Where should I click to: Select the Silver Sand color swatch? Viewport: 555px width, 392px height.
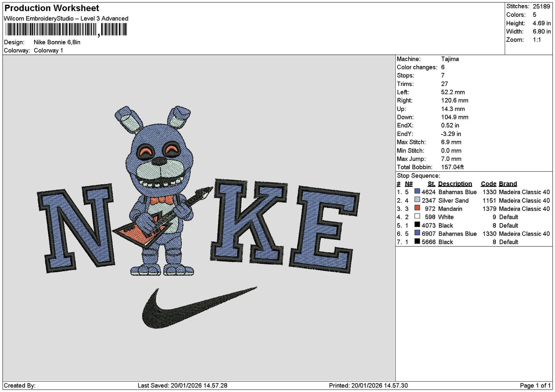417,200
